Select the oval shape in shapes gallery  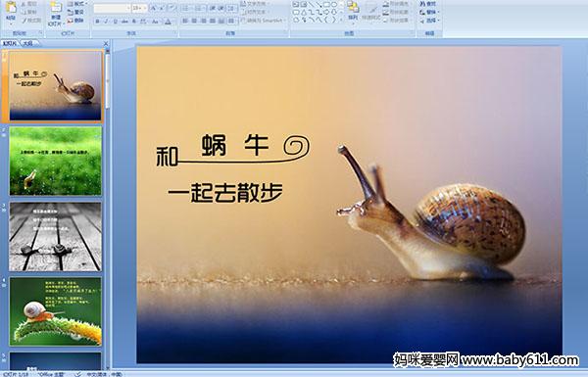tap(333, 5)
